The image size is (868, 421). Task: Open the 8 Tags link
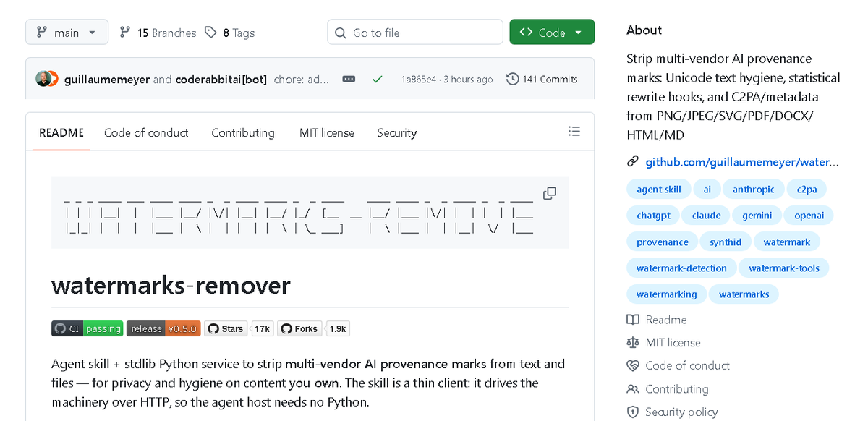(x=229, y=33)
